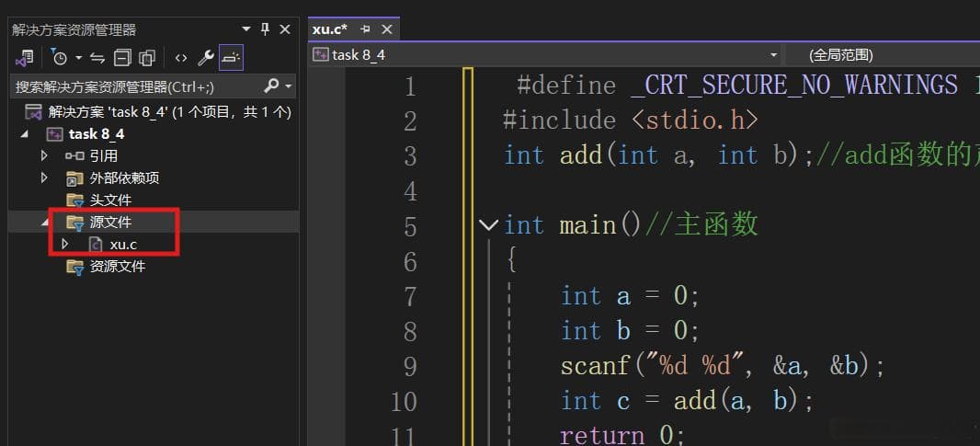Click 'int a = 0;' on line 7
The image size is (980, 446).
[630, 295]
